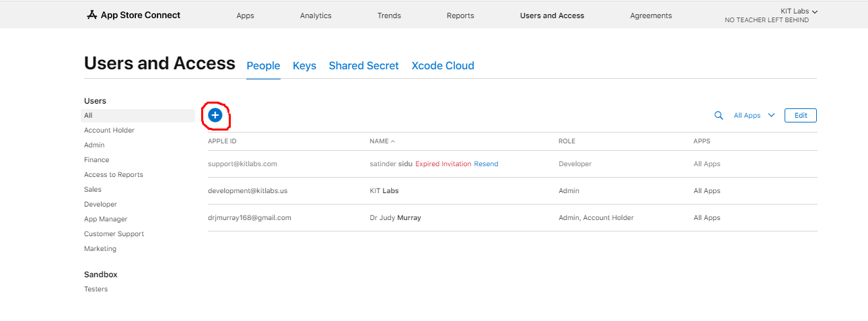The height and width of the screenshot is (321, 868).
Task: Select All in the Users sidebar
Action: [x=138, y=116]
